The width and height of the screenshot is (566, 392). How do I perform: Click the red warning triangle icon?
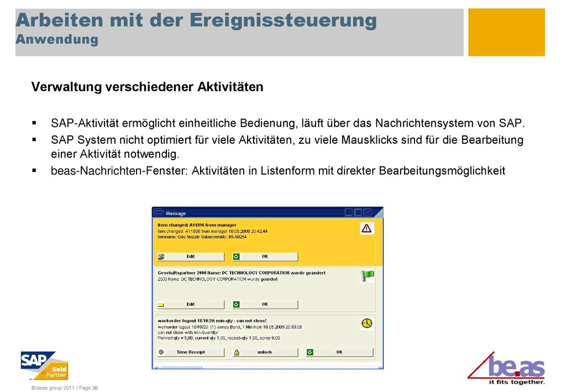366,228
